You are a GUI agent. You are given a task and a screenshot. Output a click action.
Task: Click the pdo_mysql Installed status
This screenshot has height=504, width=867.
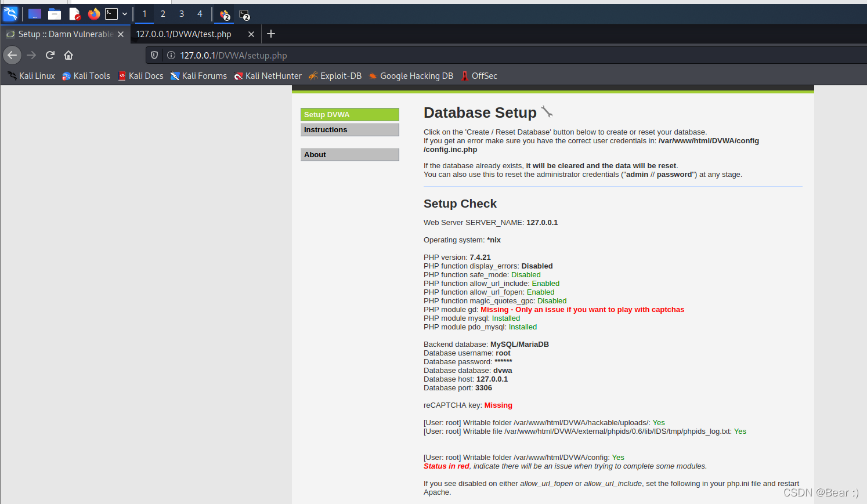pos(523,327)
